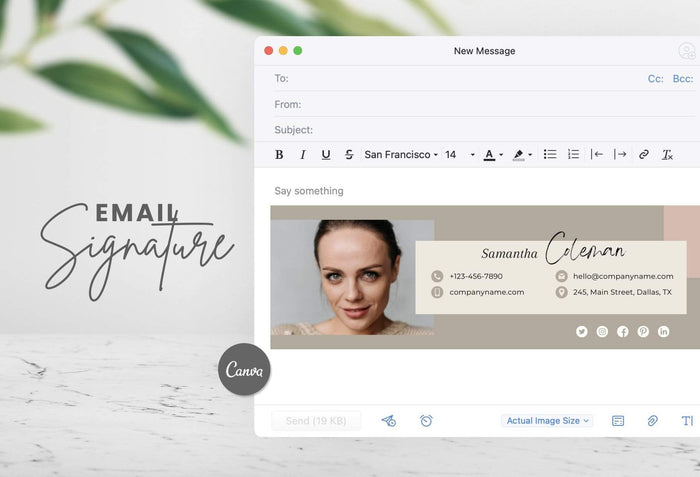Decrease the text indent
This screenshot has height=477, width=700.
pyautogui.click(x=597, y=154)
